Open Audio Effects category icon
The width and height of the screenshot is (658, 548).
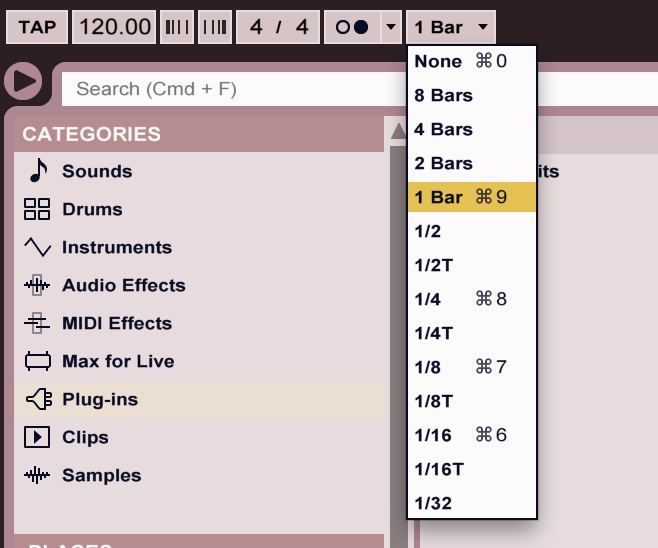click(37, 285)
